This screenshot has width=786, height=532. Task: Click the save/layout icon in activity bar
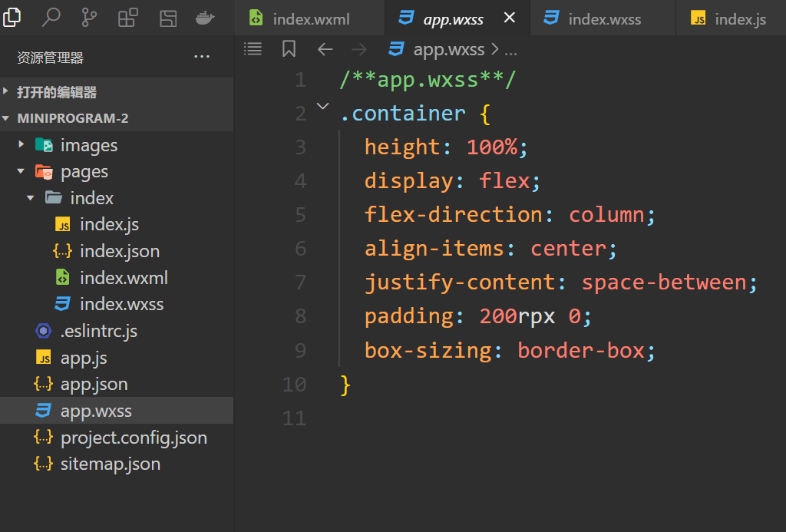(168, 18)
